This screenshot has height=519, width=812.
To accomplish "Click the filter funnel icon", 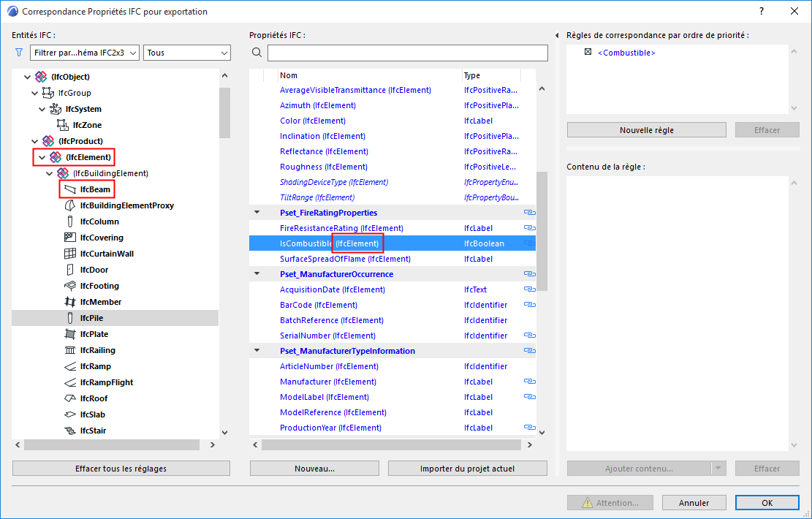I will point(19,53).
